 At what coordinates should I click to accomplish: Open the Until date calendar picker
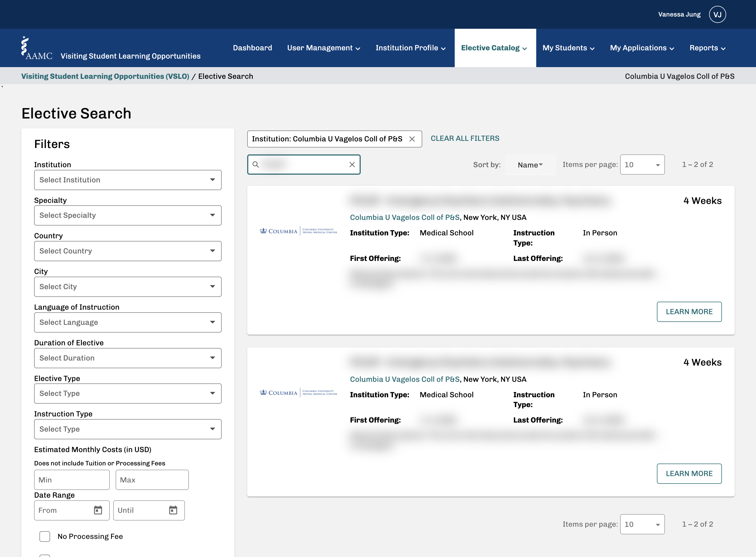pyautogui.click(x=173, y=510)
